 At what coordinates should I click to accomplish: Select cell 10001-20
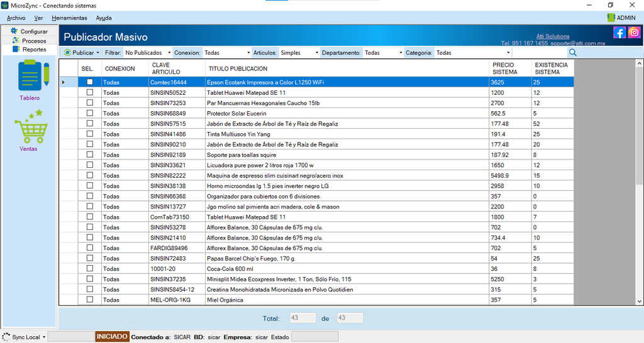(177, 269)
